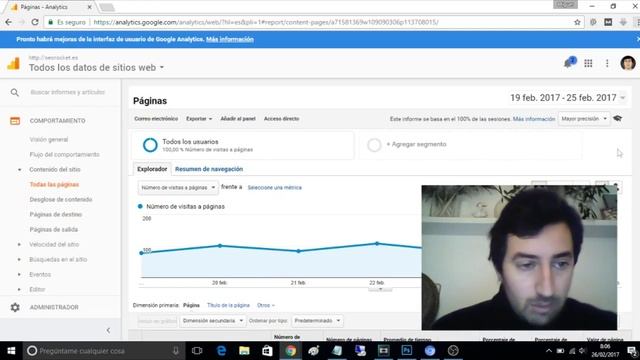
Task: Switch to the Explorador tab
Action: pos(152,169)
